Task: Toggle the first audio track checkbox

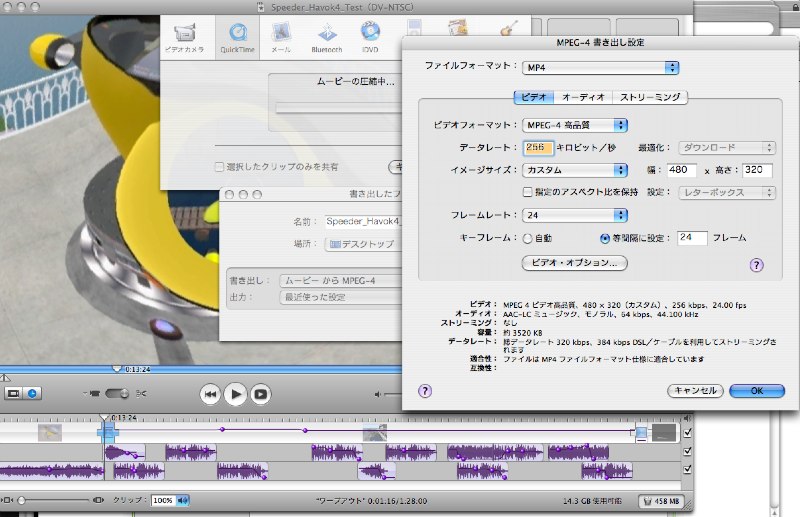Action: [x=687, y=451]
